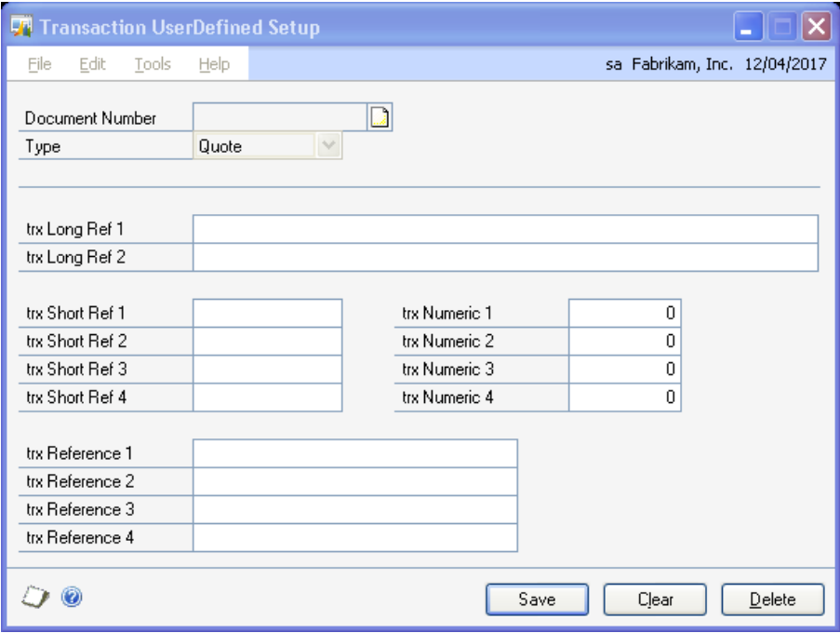Focus the trx Reference 2 field

[x=354, y=481]
